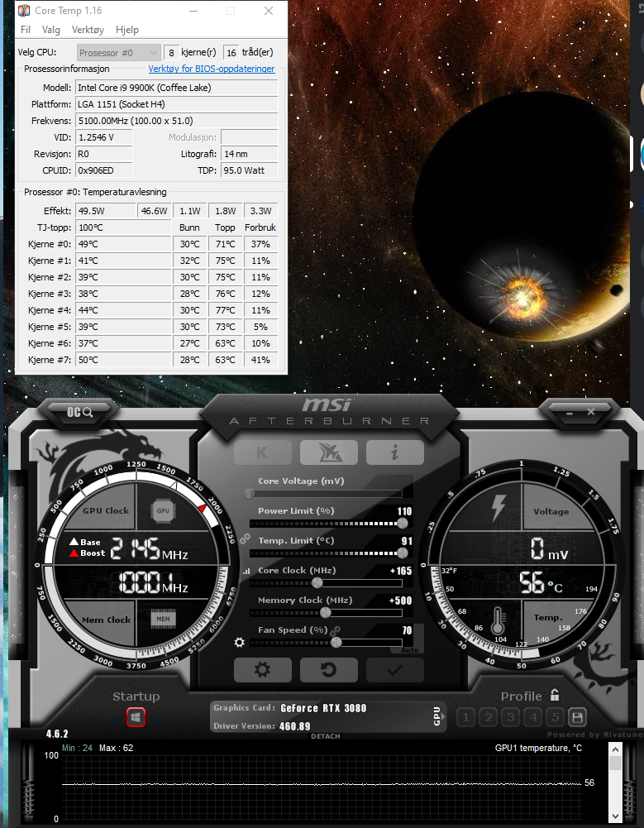Viewport: 644px width, 828px height.
Task: Apply settings with the checkmark button
Action: 394,670
